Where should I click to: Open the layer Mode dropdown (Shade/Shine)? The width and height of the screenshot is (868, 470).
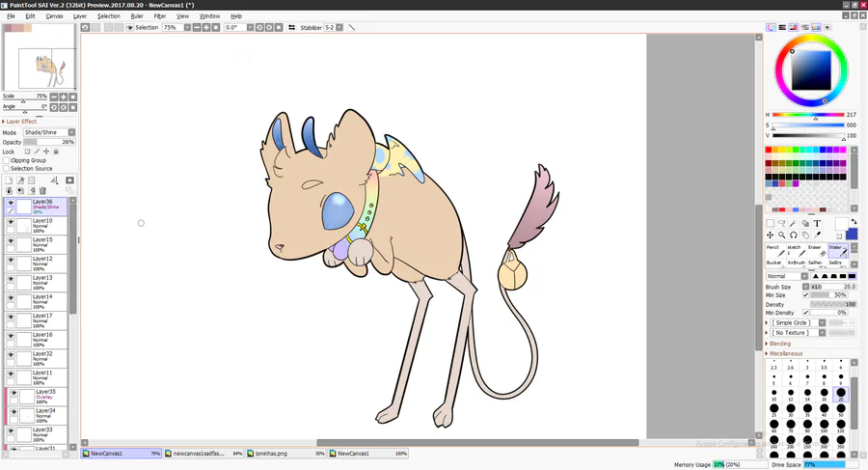point(49,132)
